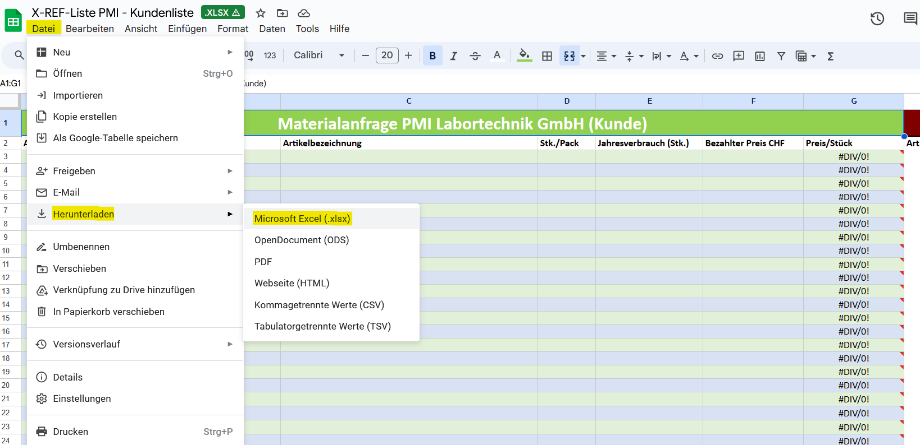920x445 pixels.
Task: Open horizontal align dropdown
Action: pos(606,56)
